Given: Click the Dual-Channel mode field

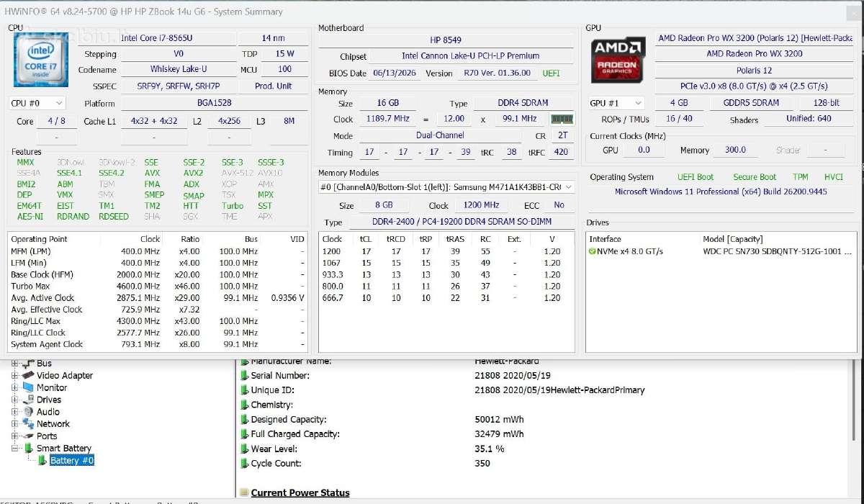Looking at the screenshot, I should [439, 135].
